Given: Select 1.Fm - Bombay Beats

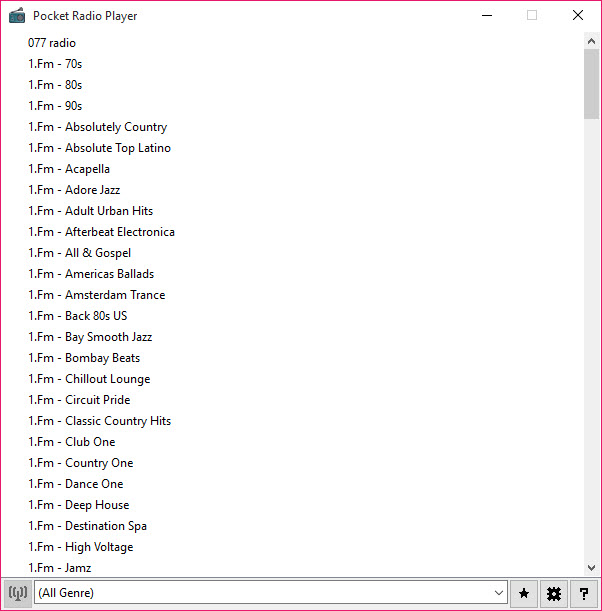Looking at the screenshot, I should pos(84,358).
